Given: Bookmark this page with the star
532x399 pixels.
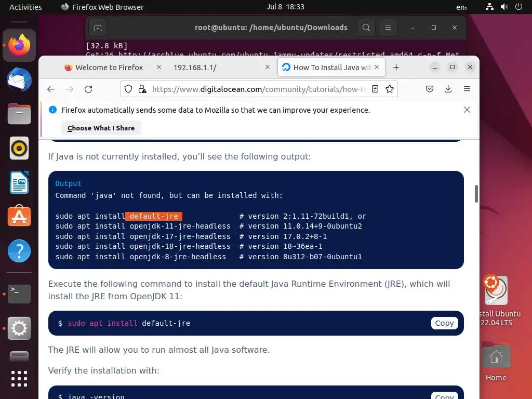Looking at the screenshot, I should click(390, 89).
